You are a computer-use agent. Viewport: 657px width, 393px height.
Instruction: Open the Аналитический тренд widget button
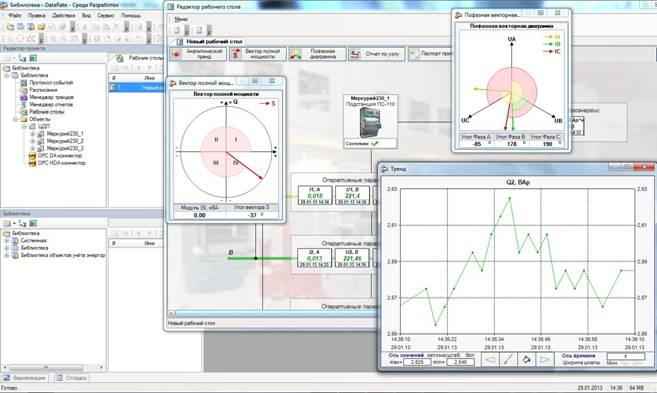point(198,54)
